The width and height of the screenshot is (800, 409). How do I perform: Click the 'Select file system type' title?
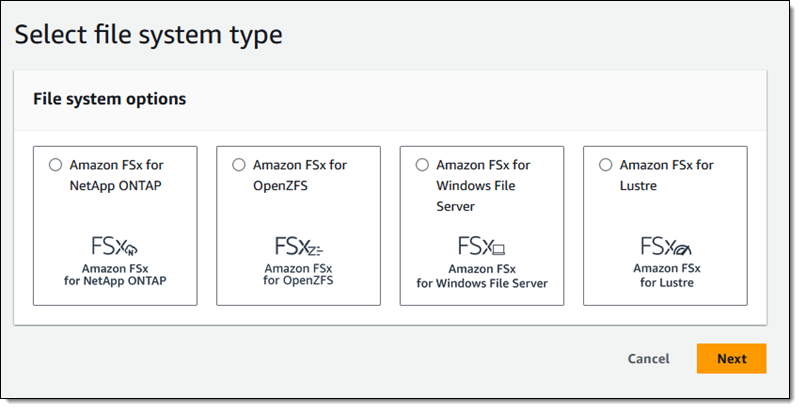coord(148,35)
